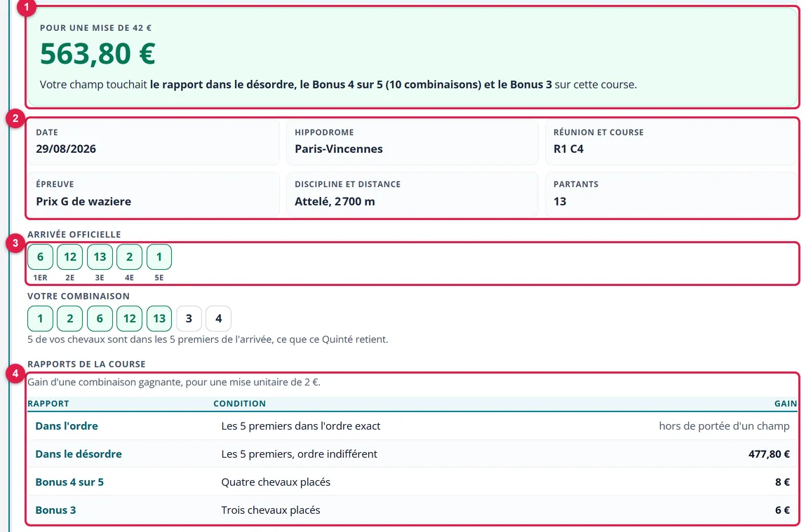Select the 'Dans l'ordre' row title
This screenshot has height=532, width=806.
(x=67, y=425)
